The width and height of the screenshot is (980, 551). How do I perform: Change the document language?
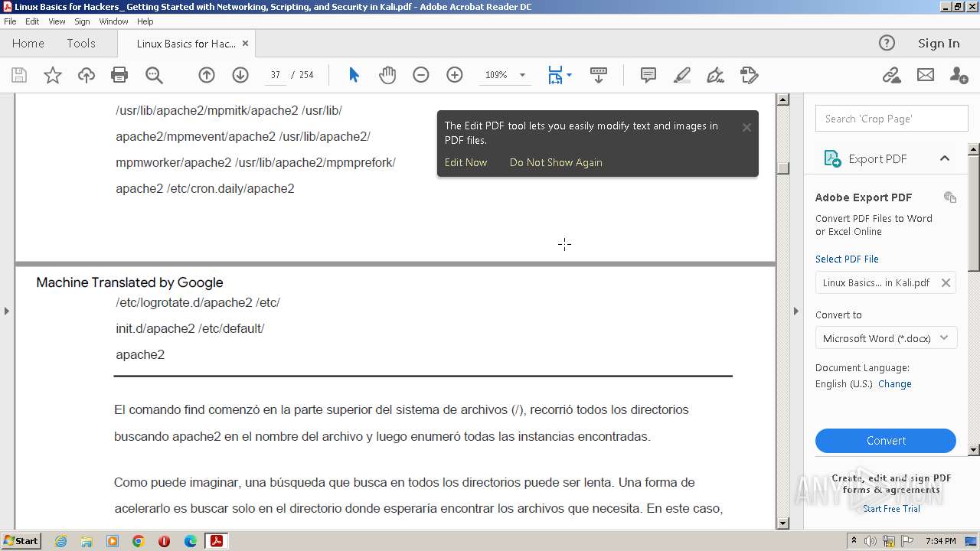pyautogui.click(x=894, y=384)
